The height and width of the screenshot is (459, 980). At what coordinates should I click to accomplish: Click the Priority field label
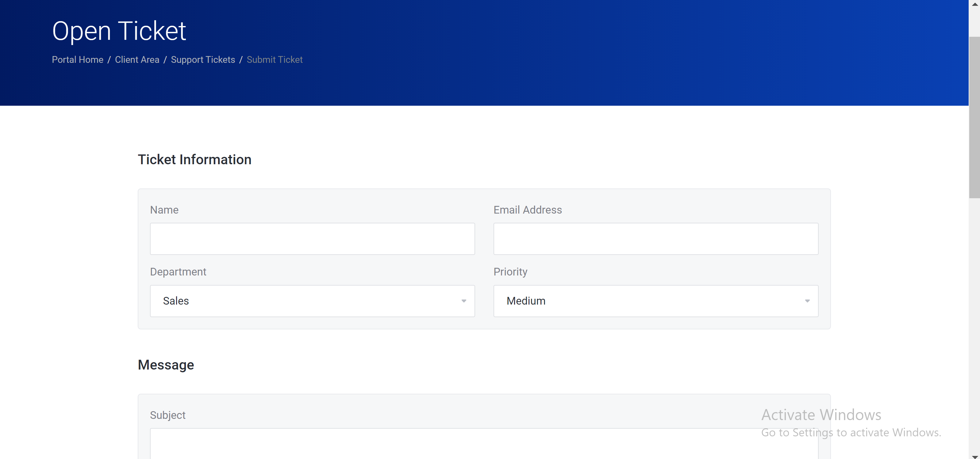pos(510,272)
